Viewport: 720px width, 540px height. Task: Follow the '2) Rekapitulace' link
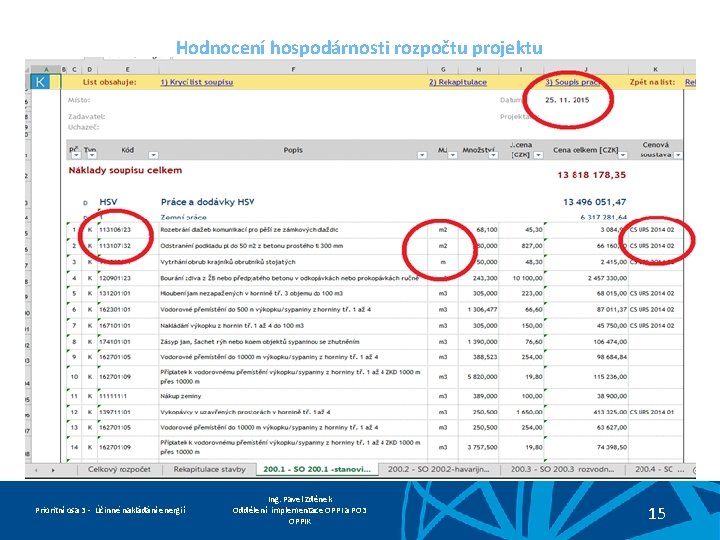(458, 82)
